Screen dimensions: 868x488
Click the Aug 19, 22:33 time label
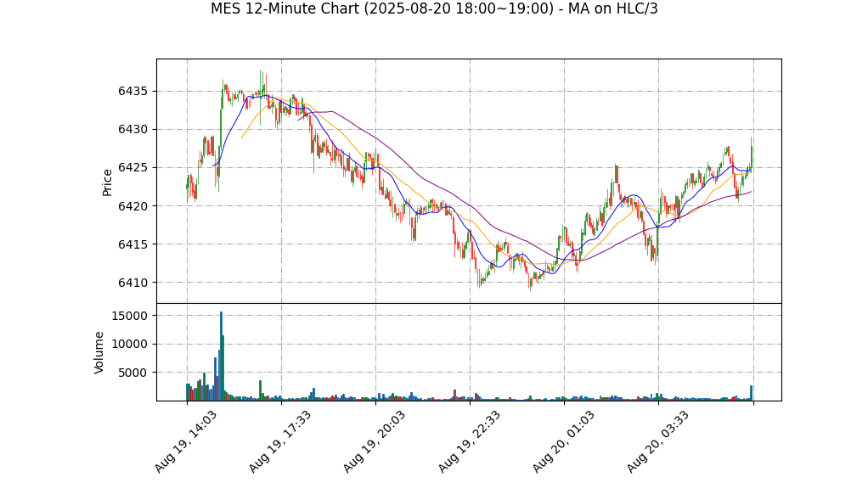click(469, 442)
